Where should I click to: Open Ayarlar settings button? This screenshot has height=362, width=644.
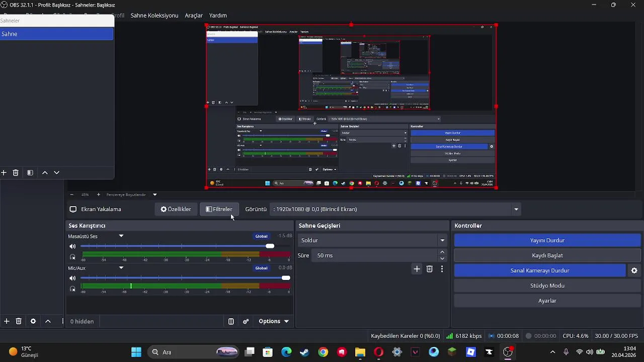point(547,301)
